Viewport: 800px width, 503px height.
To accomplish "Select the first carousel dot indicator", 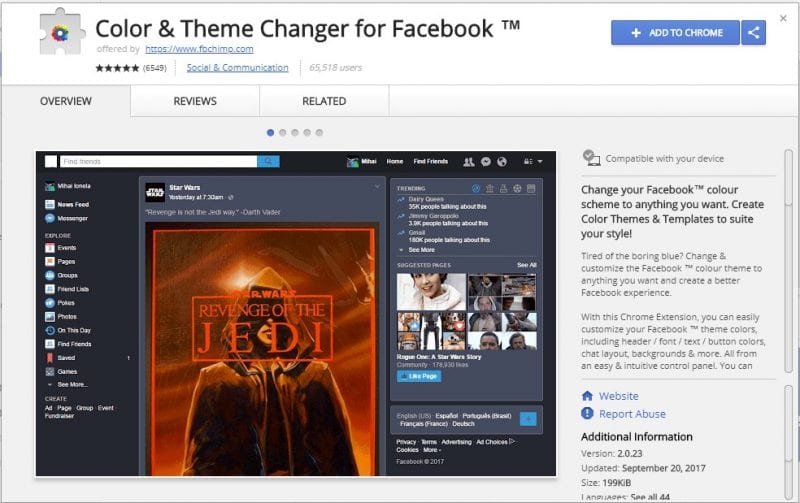I will point(270,132).
